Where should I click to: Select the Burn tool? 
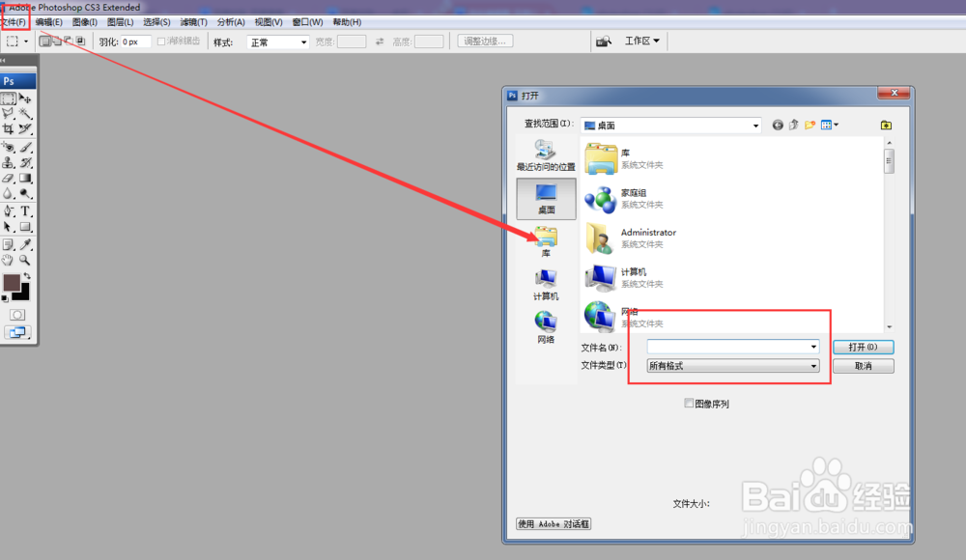pos(25,193)
